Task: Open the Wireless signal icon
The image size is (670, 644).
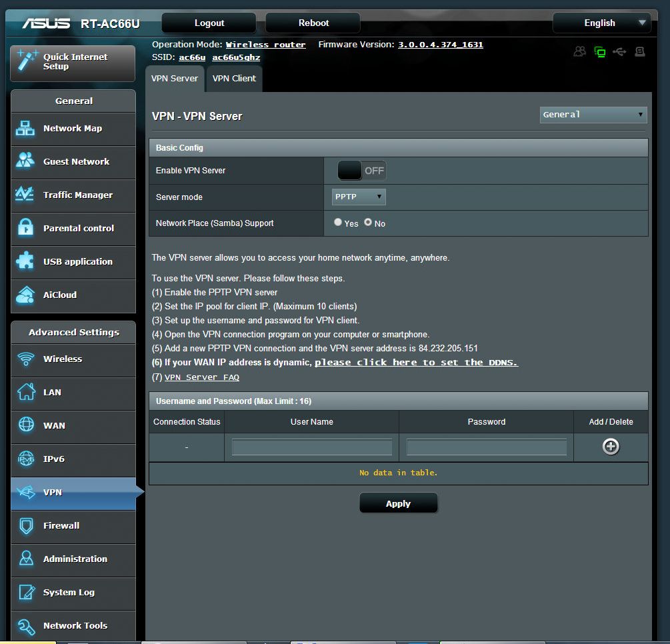Action: (26, 359)
